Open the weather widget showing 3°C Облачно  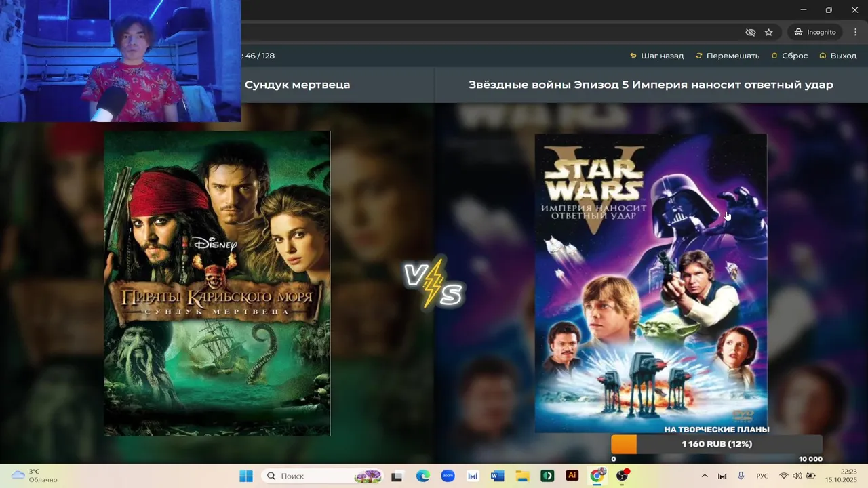(34, 476)
